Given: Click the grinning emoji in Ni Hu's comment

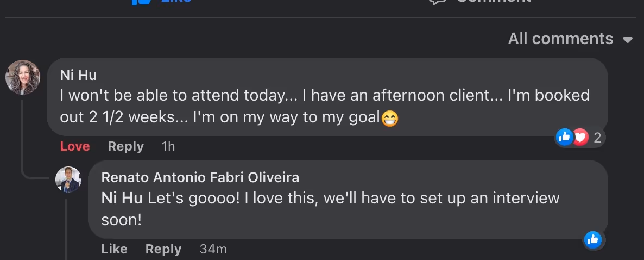Looking at the screenshot, I should tap(390, 118).
